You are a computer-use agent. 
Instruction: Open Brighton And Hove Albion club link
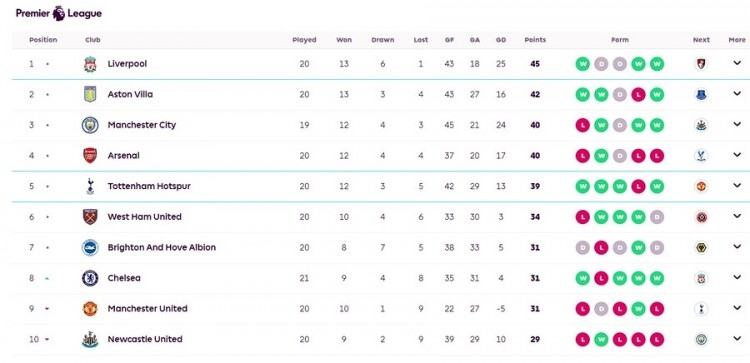click(162, 248)
